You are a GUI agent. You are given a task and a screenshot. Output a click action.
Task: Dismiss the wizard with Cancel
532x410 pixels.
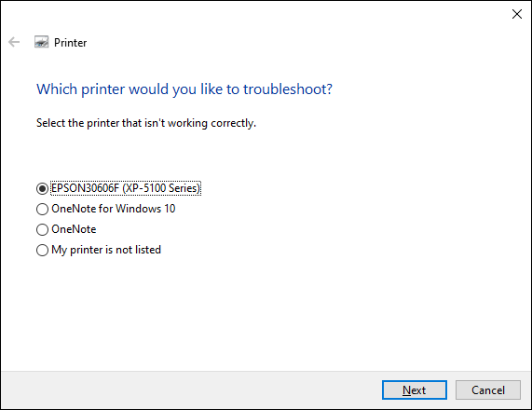click(488, 390)
